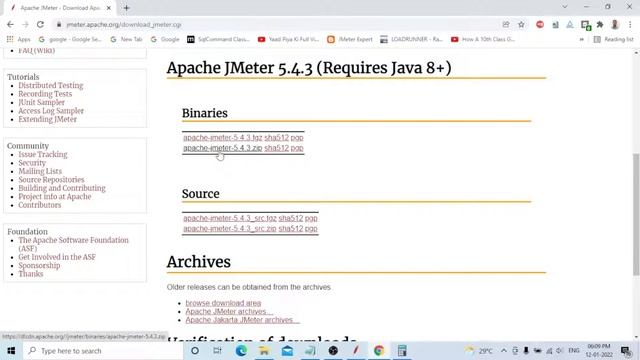Open Cortana circle icon on taskbar
640x360 pixels.
pos(195,351)
